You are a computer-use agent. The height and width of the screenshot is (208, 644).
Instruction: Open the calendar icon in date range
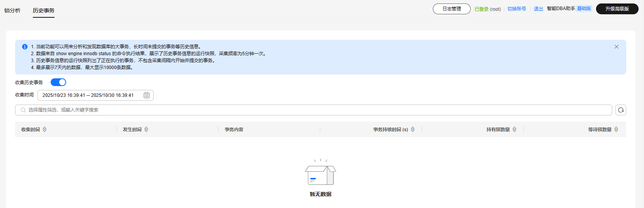tap(147, 95)
